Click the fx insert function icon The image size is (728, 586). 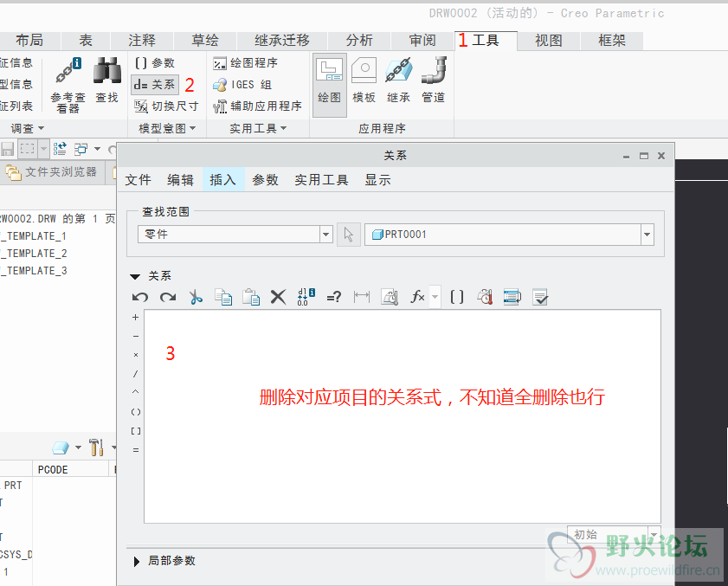[417, 297]
